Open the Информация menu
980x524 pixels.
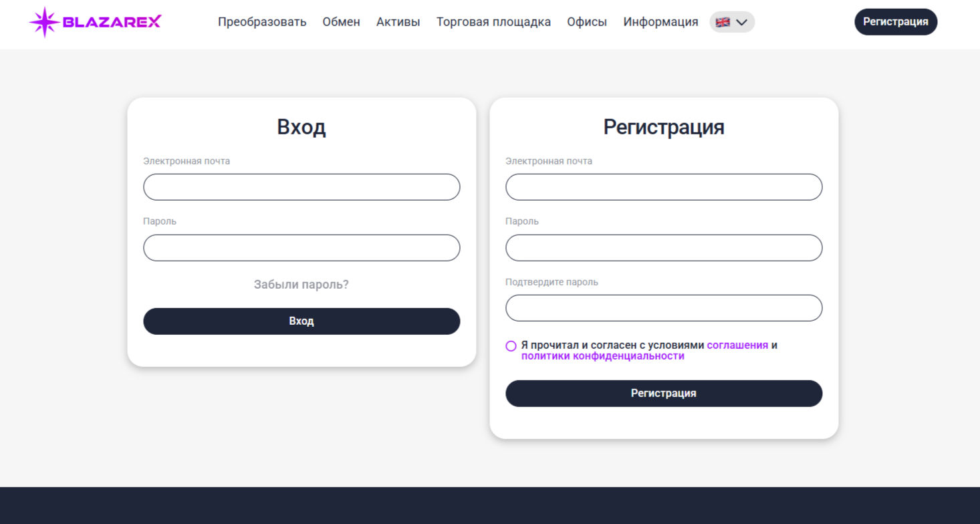(x=660, y=22)
